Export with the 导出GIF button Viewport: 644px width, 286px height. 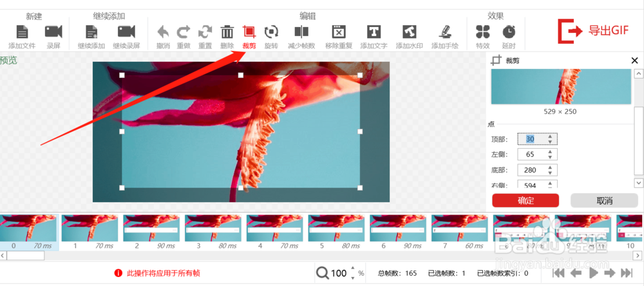click(x=594, y=31)
